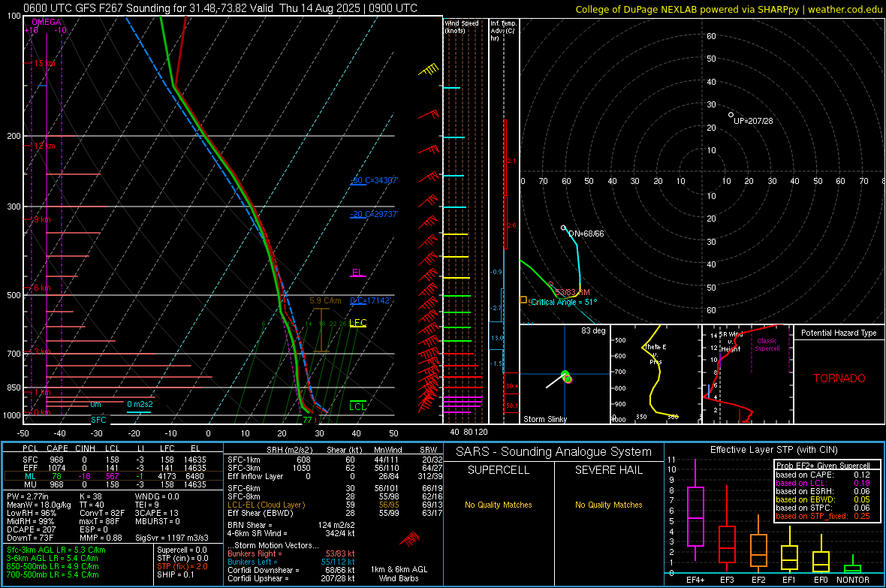Click the based on CAPE: 0.12 row

[823, 475]
